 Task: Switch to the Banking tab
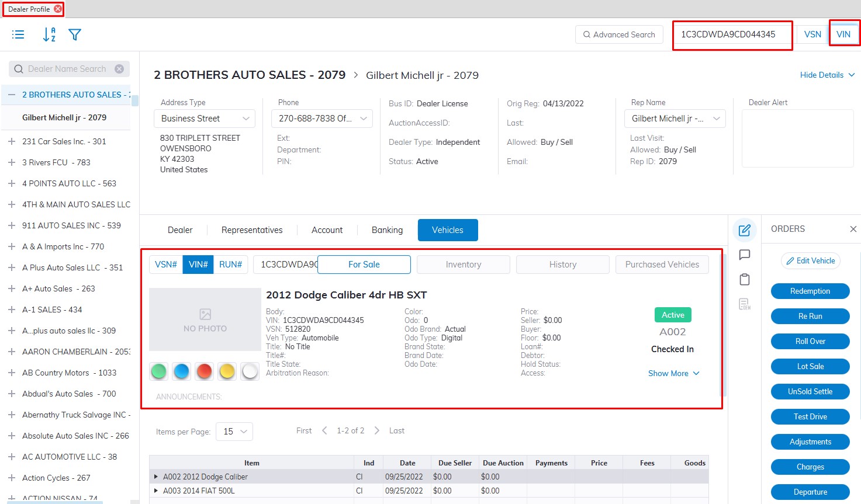[x=387, y=230]
